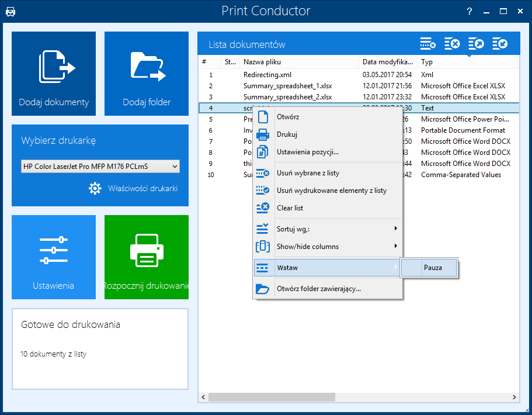Viewport: 532px width, 415px height.
Task: Click the Usuń wybrane z listy icon
Action: click(x=263, y=173)
